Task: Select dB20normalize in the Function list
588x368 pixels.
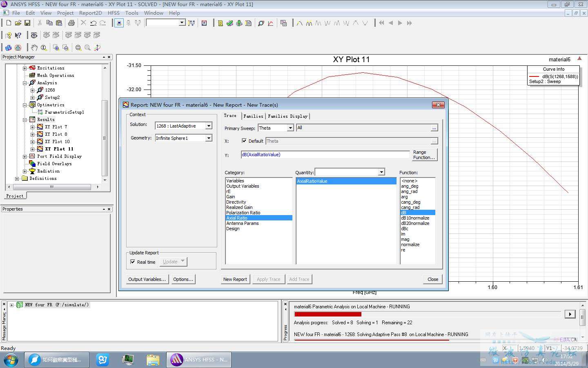Action: coord(415,223)
